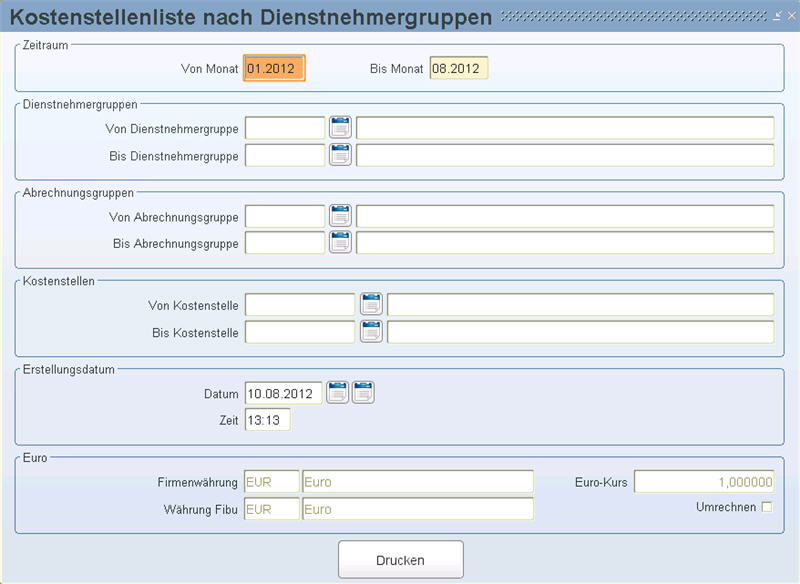The height and width of the screenshot is (584, 800).
Task: Close the Kostenstellenliste window
Action: pos(791,16)
